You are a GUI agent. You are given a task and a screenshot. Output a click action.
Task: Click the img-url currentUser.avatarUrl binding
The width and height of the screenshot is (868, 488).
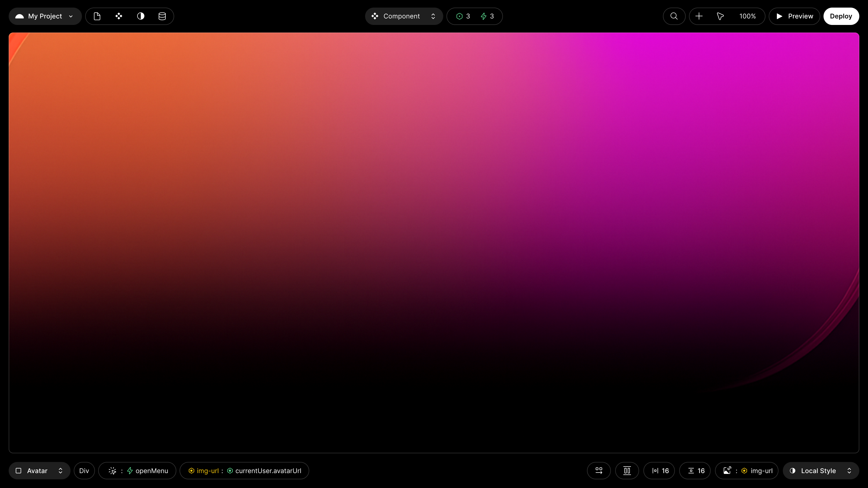click(244, 470)
